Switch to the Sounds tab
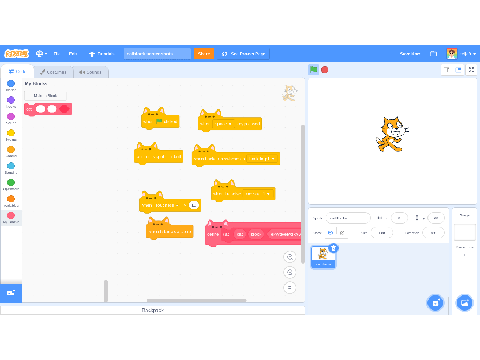 pyautogui.click(x=90, y=72)
